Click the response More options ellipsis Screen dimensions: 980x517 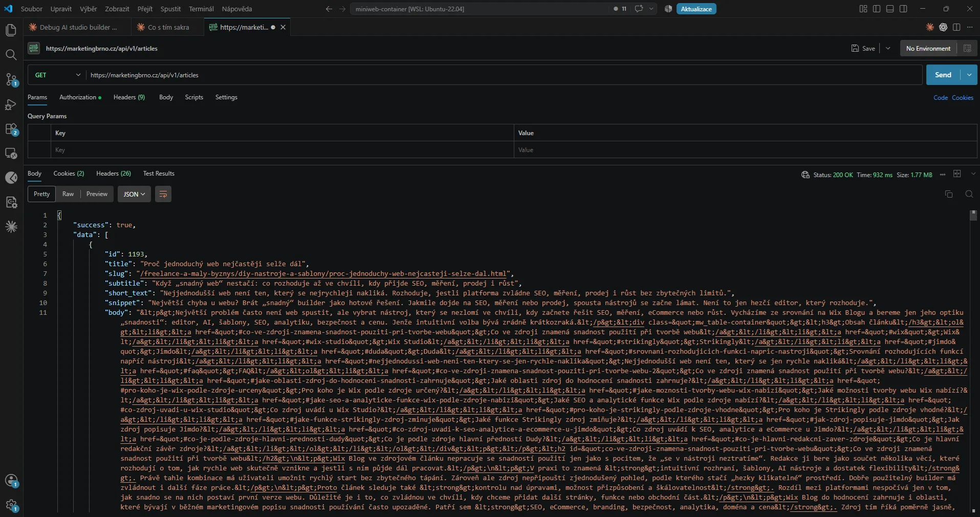pyautogui.click(x=943, y=175)
